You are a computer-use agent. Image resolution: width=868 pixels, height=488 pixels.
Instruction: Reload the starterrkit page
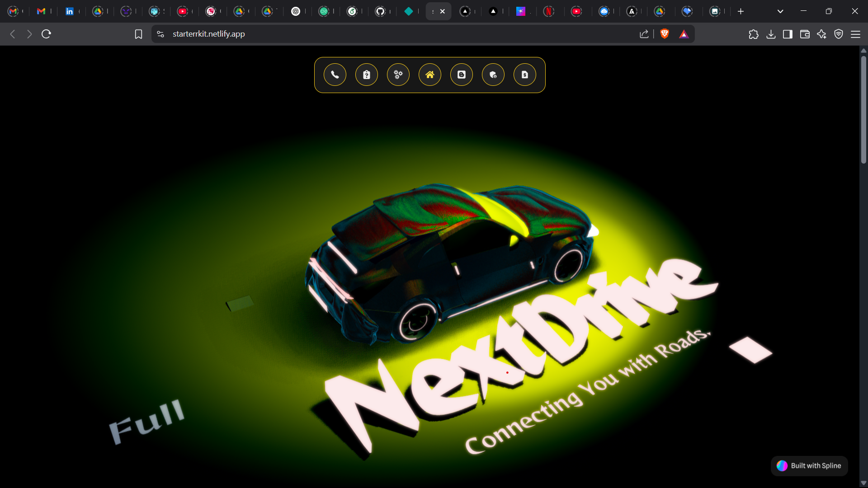point(46,34)
